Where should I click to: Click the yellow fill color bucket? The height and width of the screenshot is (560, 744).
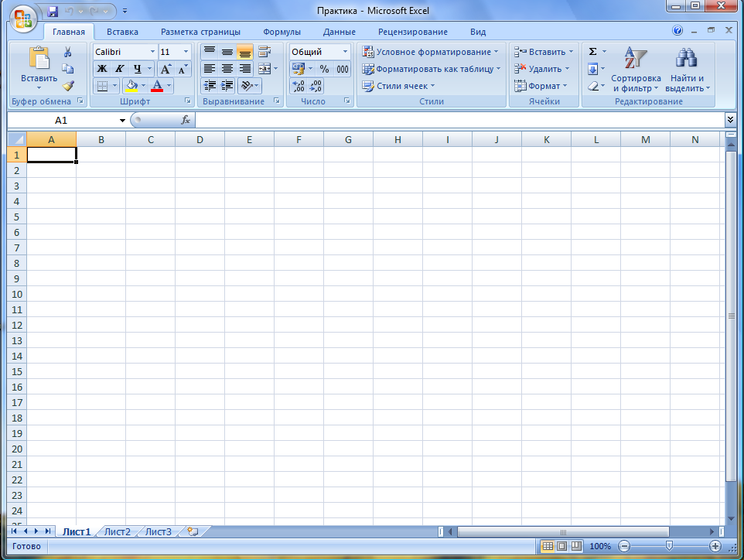click(x=131, y=86)
